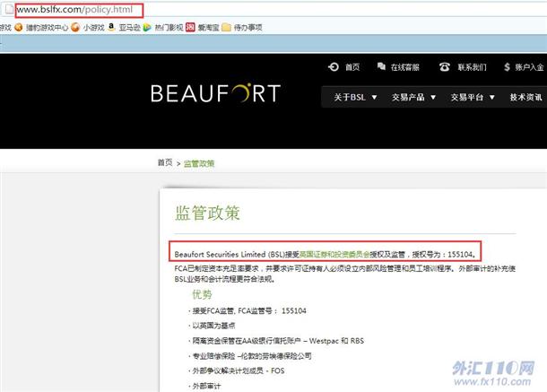The height and width of the screenshot is (392, 547).
Task: Click the 以英国为基点 bullet
Action: point(213,326)
